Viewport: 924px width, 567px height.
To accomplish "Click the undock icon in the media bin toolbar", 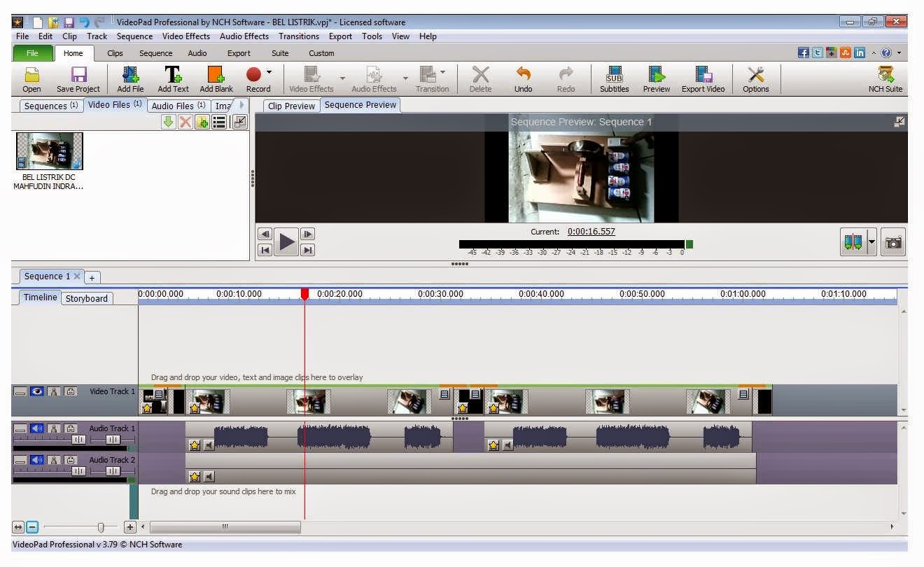I will click(x=240, y=122).
